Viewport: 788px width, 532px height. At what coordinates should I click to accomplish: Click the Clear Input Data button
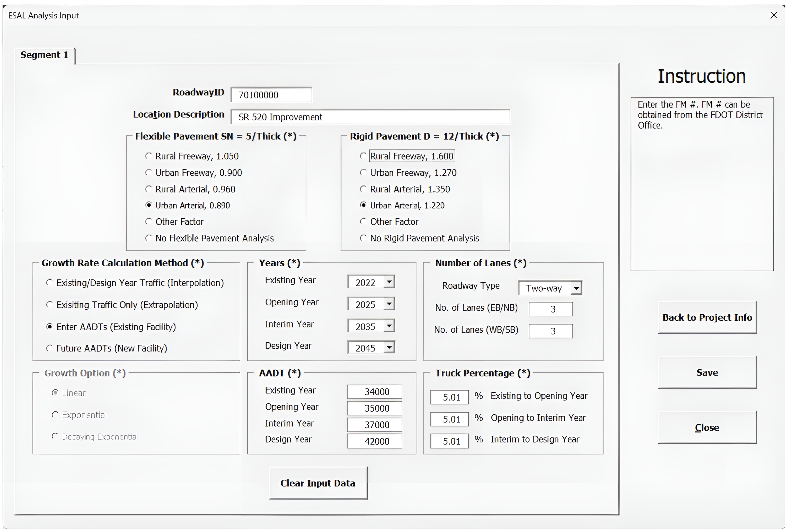click(x=318, y=483)
